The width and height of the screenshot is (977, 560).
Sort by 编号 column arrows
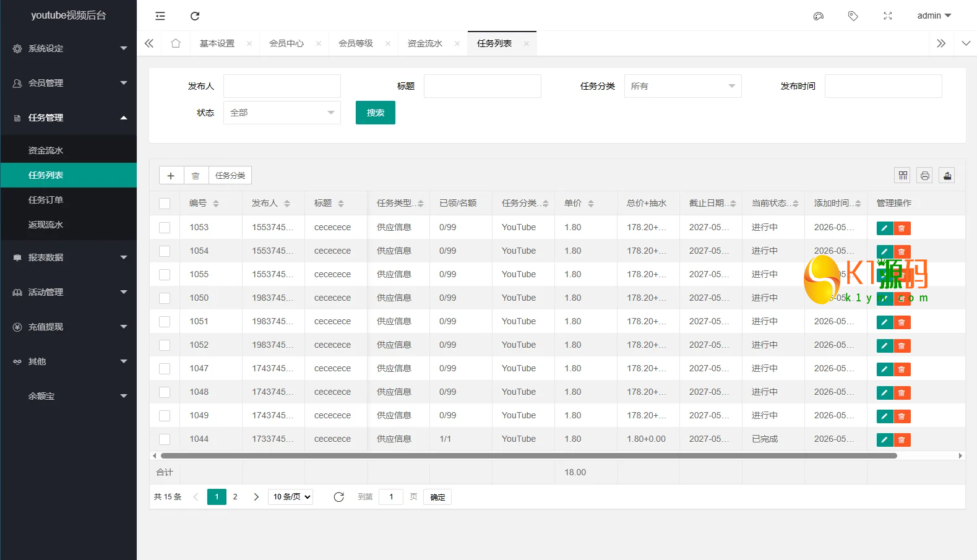216,204
